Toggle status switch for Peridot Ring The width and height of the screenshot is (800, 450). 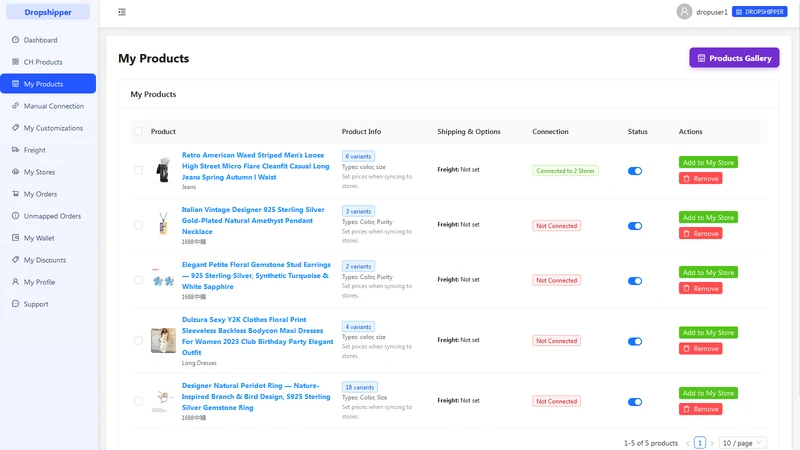[x=635, y=402]
